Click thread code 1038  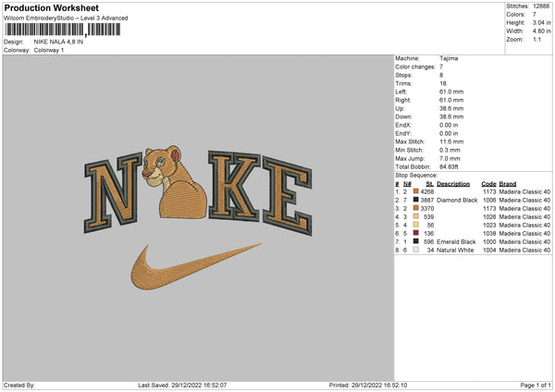coord(489,234)
